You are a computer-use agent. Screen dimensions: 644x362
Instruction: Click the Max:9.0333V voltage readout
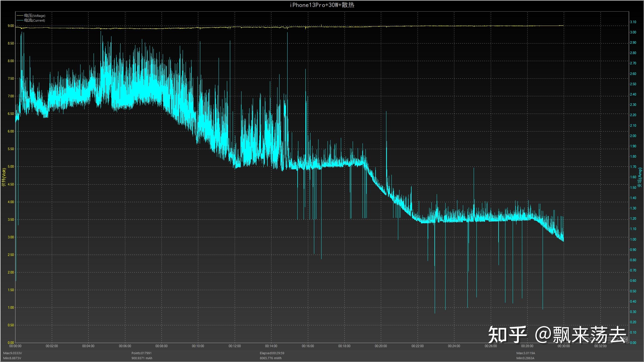[x=12, y=353]
